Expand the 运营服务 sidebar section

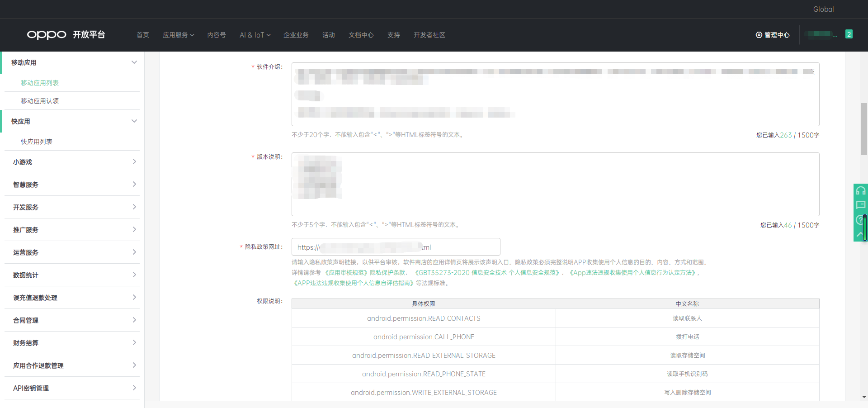pyautogui.click(x=72, y=252)
